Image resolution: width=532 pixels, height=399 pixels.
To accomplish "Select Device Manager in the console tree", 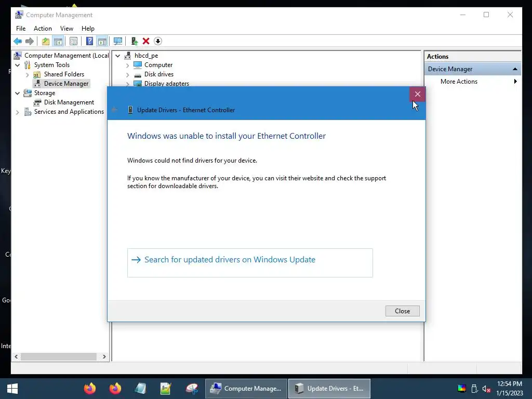I will click(x=66, y=84).
